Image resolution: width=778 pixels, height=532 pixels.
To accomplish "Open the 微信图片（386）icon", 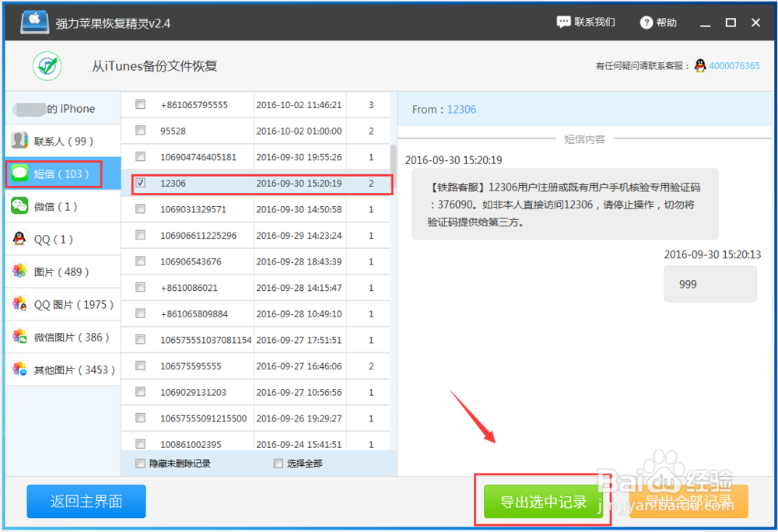I will point(19,337).
